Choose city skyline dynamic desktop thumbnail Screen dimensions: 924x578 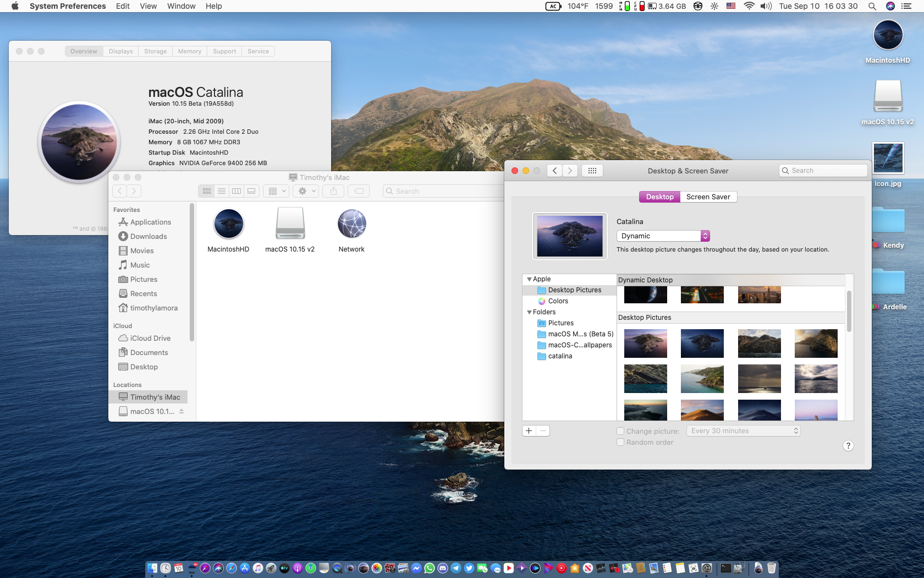click(x=760, y=295)
